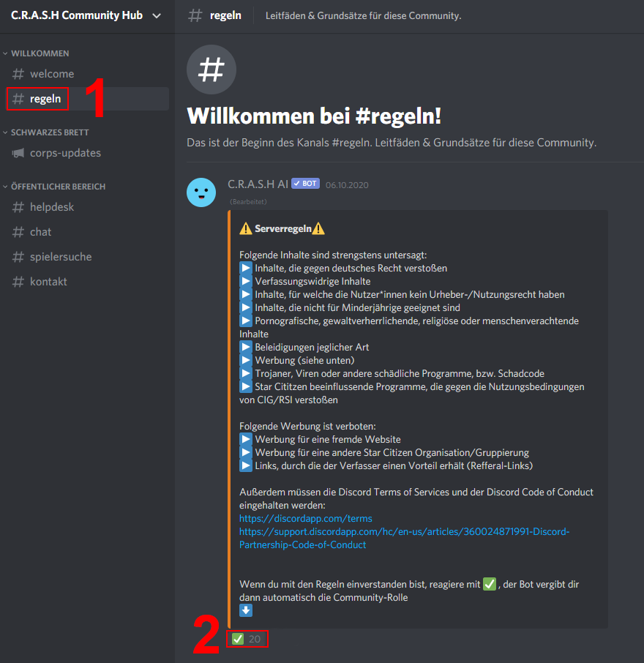Click the large hash welcome icon

tap(211, 70)
